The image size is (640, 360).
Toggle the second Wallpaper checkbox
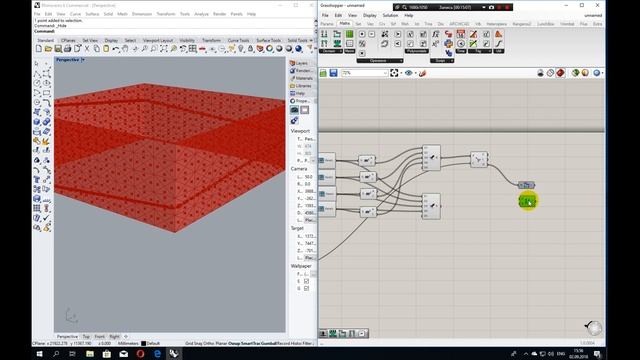pyautogui.click(x=306, y=289)
